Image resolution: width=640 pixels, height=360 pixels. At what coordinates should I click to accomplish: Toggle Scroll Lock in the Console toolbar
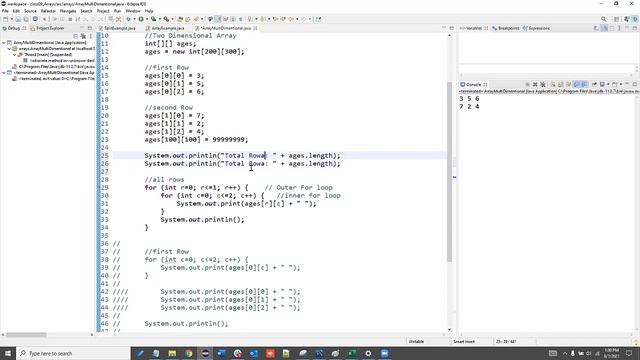pos(561,84)
